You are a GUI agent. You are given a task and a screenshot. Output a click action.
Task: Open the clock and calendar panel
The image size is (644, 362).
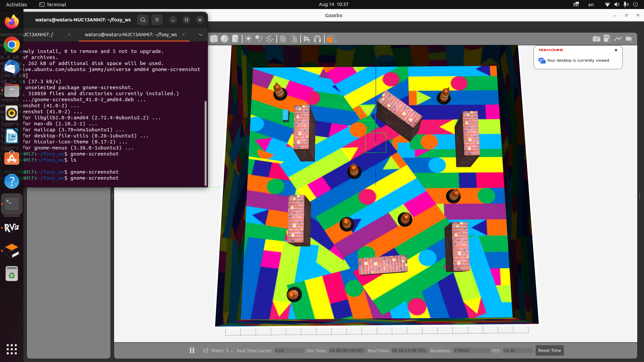click(333, 4)
